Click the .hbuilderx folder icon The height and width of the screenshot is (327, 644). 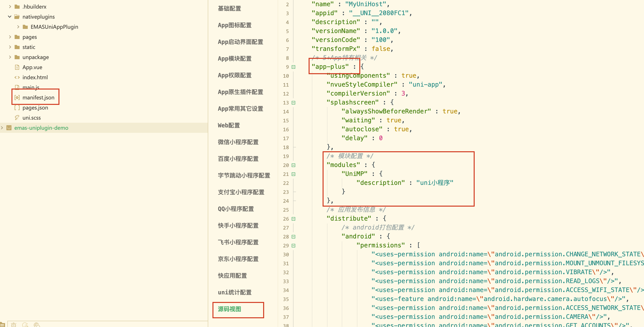pyautogui.click(x=17, y=6)
